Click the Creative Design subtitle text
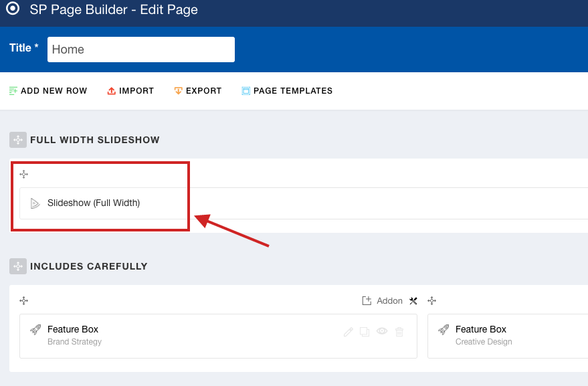Image resolution: width=588 pixels, height=386 pixels. pos(484,342)
